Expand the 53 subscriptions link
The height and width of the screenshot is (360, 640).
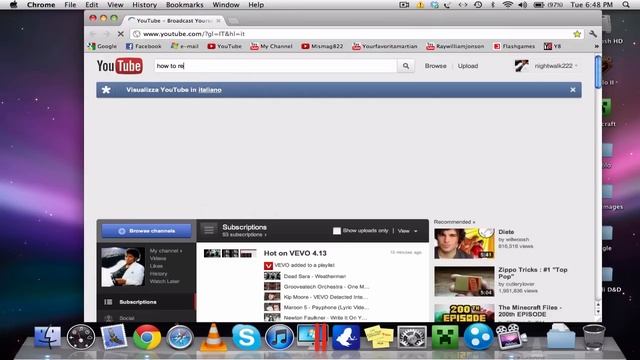(x=244, y=235)
